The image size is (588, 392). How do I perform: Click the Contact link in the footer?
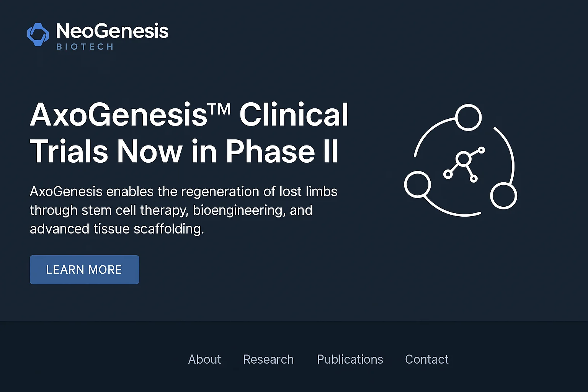pyautogui.click(x=426, y=359)
